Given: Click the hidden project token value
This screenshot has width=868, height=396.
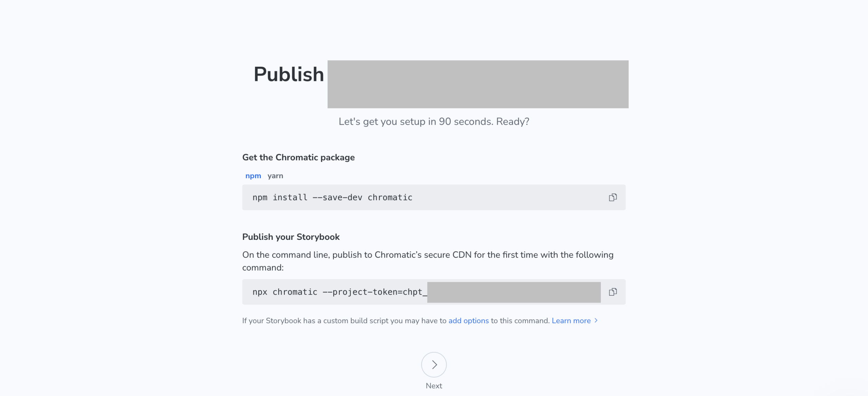Looking at the screenshot, I should tap(514, 292).
